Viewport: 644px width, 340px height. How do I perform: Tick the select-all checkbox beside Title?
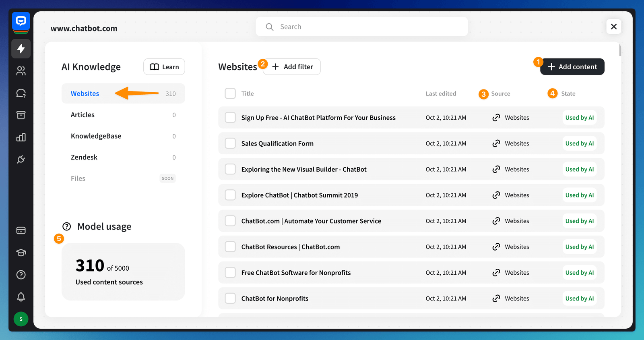pyautogui.click(x=230, y=93)
